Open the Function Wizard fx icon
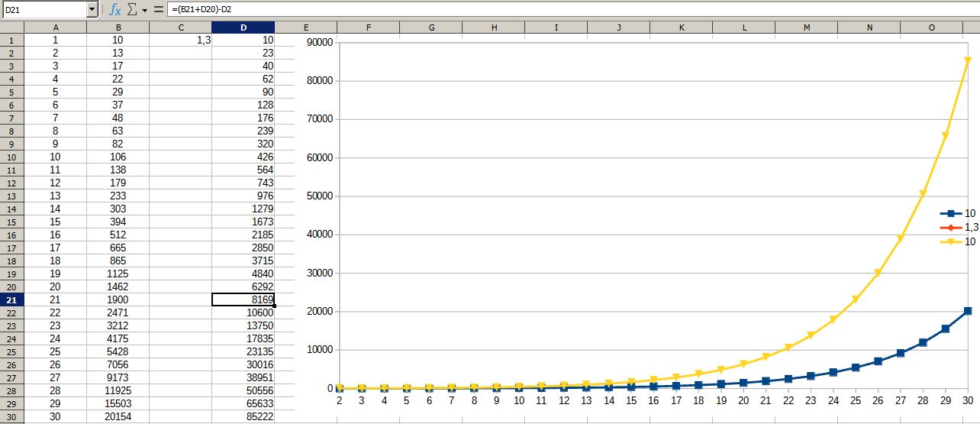 (115, 10)
